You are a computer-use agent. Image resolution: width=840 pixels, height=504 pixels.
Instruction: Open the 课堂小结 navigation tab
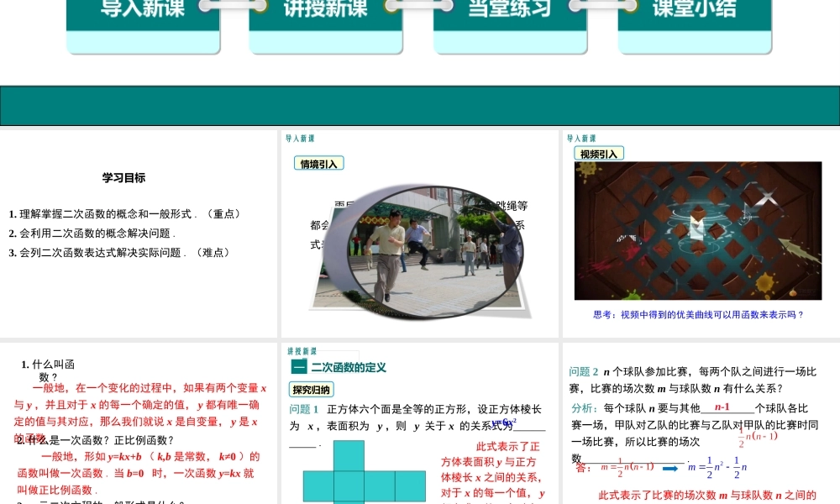click(x=695, y=26)
